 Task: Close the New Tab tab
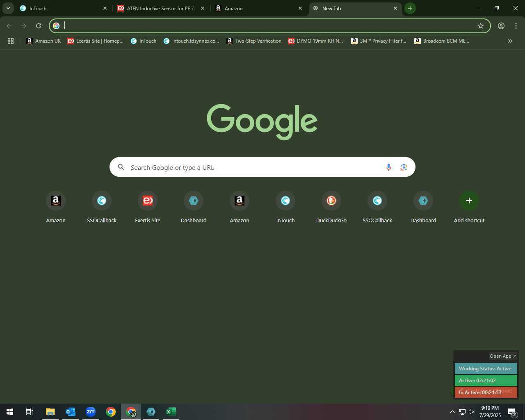pyautogui.click(x=395, y=8)
